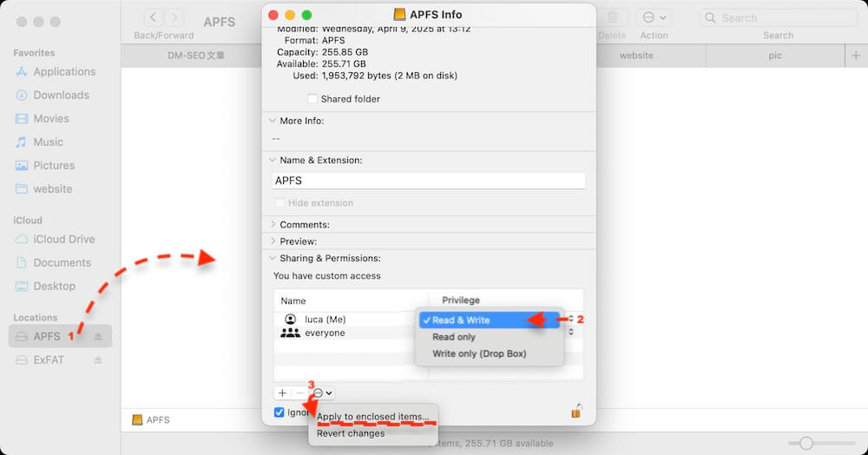868x455 pixels.
Task: Open Pictures folder in sidebar
Action: pyautogui.click(x=45, y=166)
